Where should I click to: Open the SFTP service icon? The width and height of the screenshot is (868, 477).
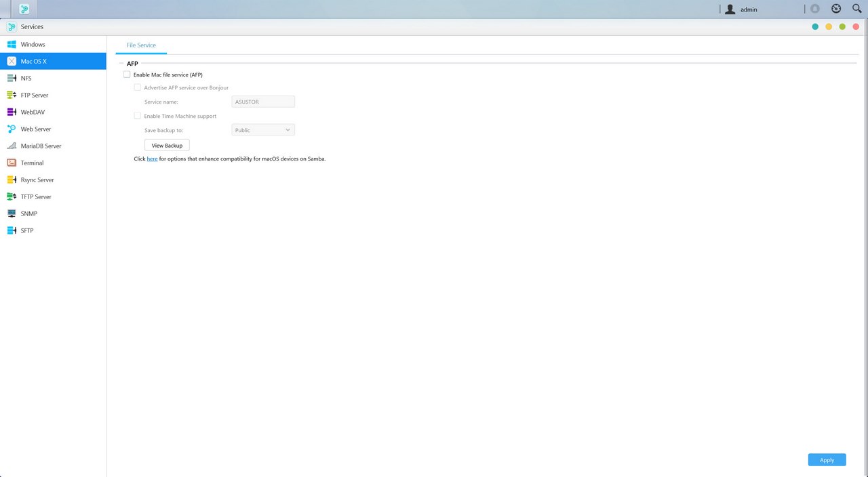[12, 230]
